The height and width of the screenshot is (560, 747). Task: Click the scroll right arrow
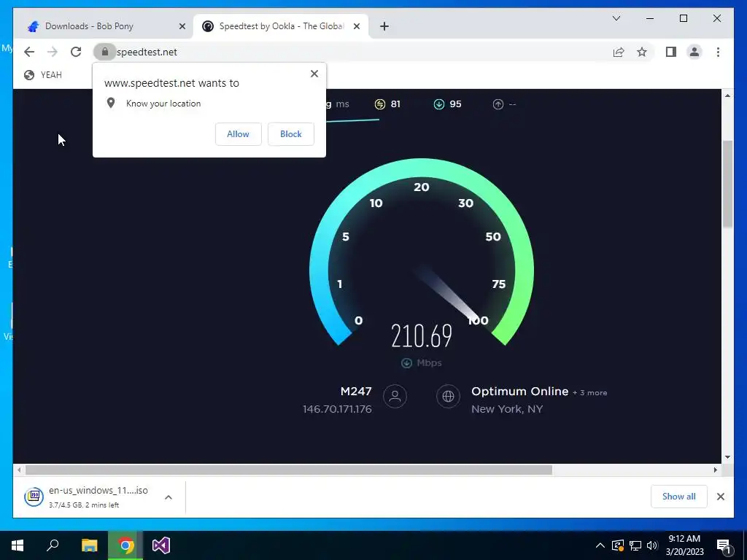pyautogui.click(x=715, y=470)
